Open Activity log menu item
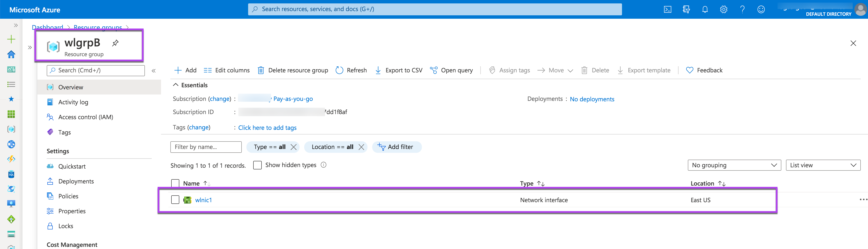868x249 pixels. pos(73,102)
